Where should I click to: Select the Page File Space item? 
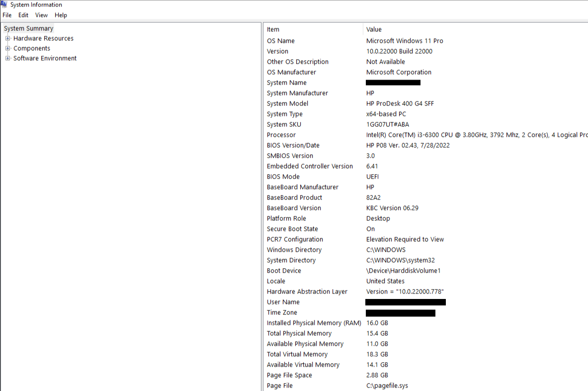click(x=289, y=375)
